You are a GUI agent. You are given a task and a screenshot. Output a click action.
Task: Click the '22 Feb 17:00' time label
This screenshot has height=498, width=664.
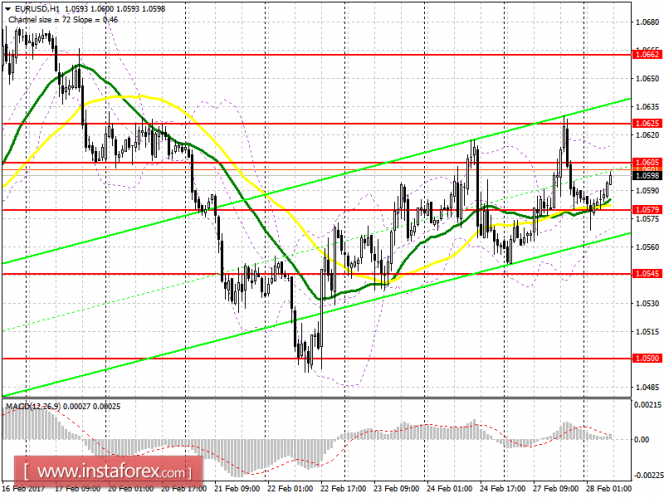pyautogui.click(x=343, y=488)
